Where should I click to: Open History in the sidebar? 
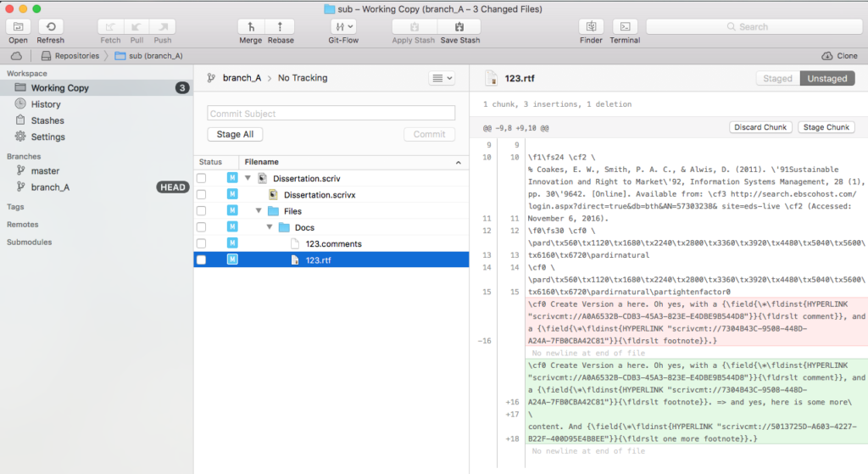point(46,104)
